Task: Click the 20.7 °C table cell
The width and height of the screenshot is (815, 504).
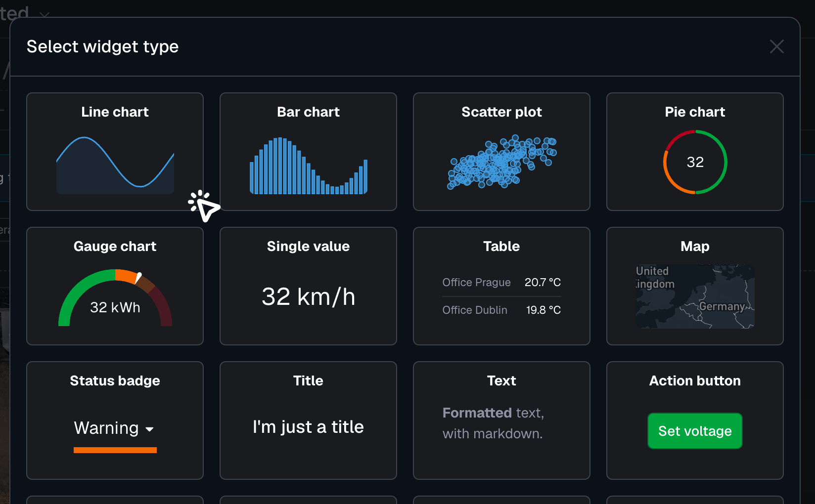Action: tap(543, 282)
